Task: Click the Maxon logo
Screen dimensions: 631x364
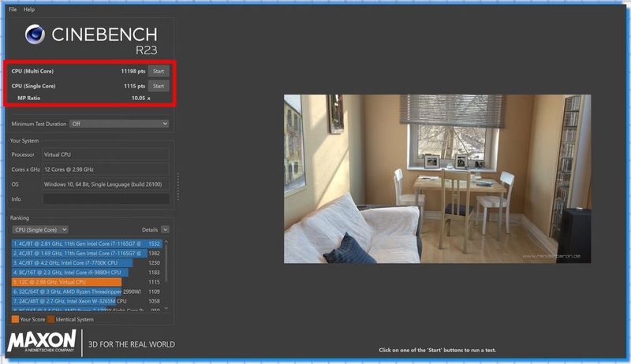Action: [x=42, y=341]
